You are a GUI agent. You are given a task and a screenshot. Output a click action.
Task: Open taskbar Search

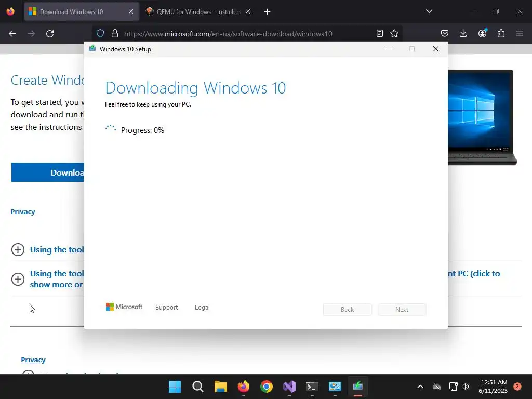pyautogui.click(x=198, y=387)
